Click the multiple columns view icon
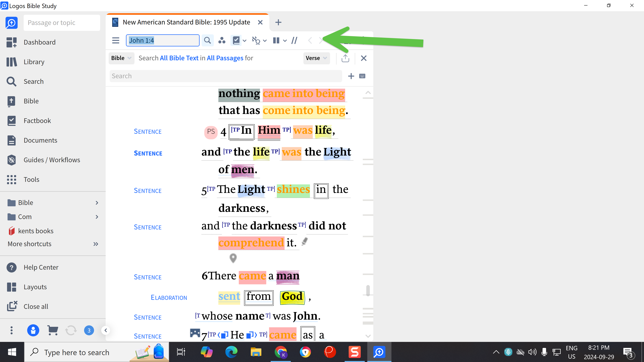This screenshot has height=362, width=644. [x=276, y=40]
